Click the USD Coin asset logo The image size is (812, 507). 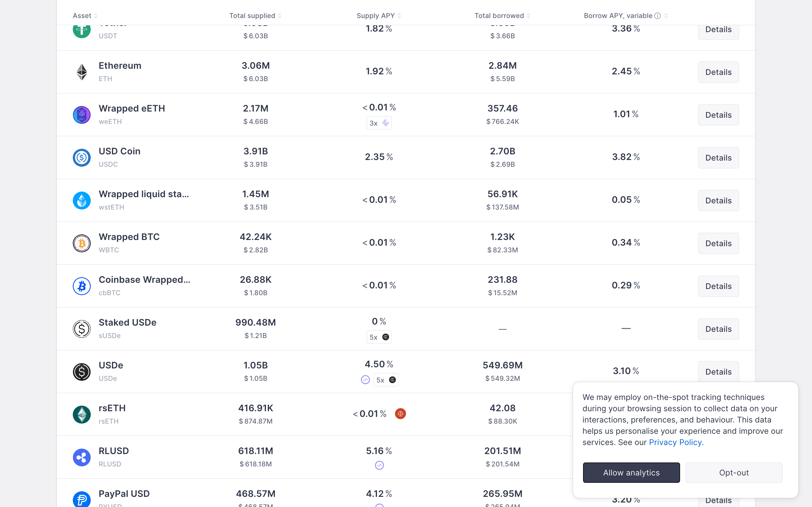point(81,158)
